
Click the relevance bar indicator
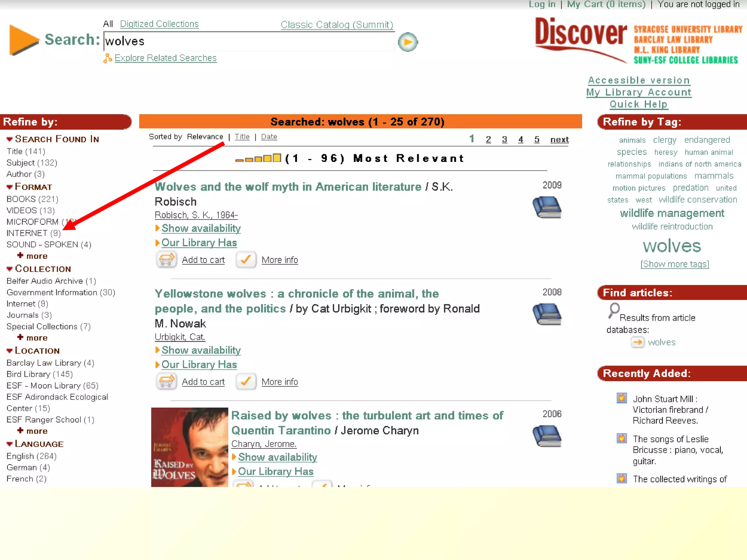[258, 158]
